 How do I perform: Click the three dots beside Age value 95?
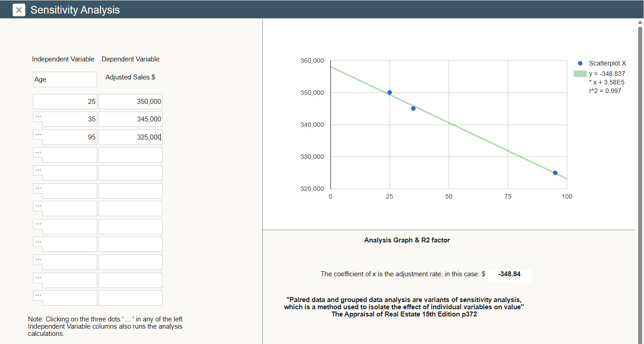click(x=38, y=135)
